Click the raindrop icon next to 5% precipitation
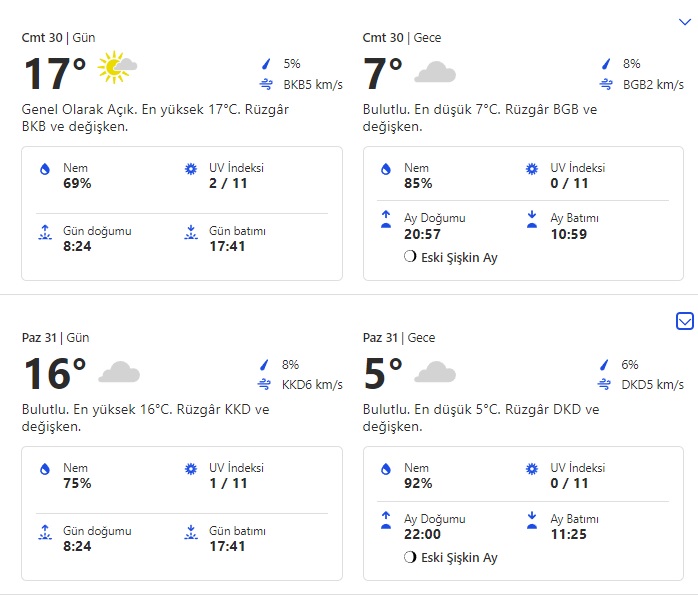 266,64
